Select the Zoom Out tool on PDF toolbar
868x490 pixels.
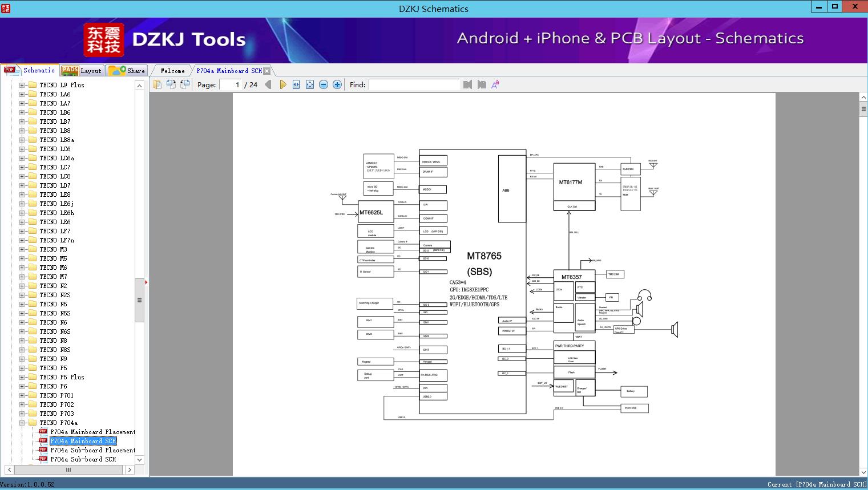tap(323, 84)
